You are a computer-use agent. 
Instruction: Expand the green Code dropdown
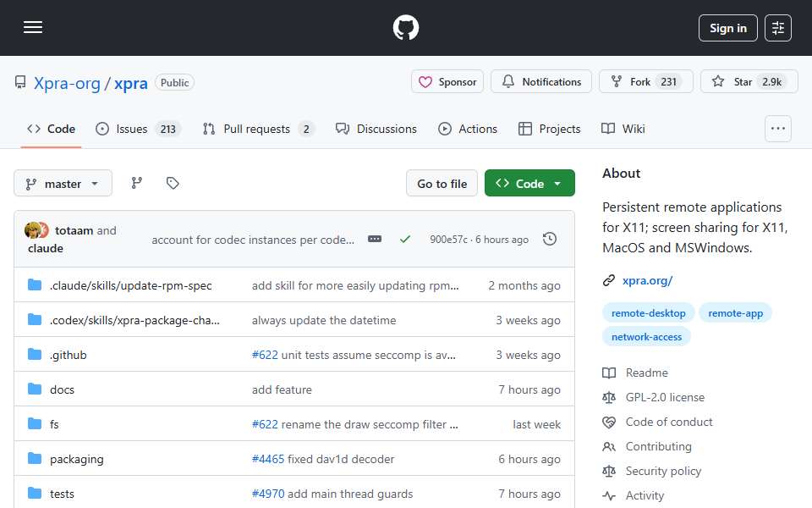click(x=529, y=184)
